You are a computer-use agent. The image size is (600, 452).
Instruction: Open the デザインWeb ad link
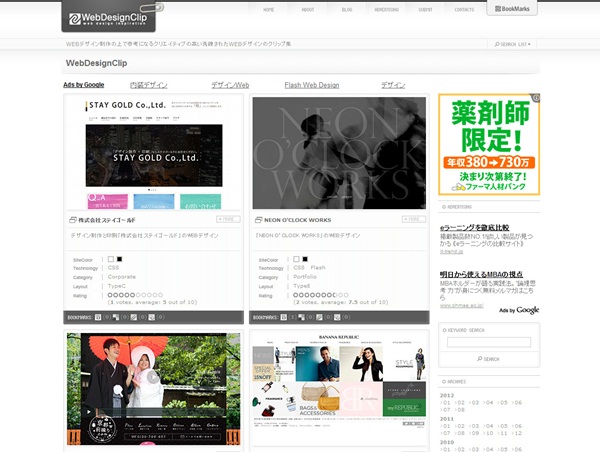point(230,85)
